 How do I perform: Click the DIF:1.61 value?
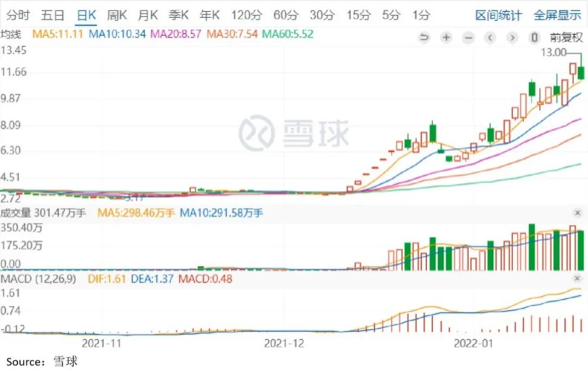(107, 278)
